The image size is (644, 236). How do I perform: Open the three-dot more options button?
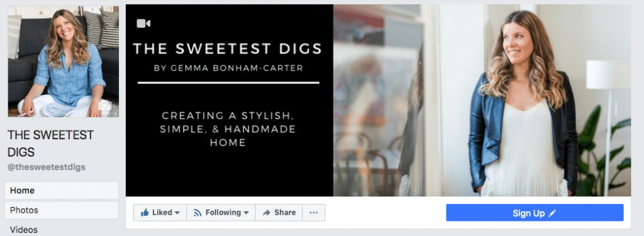click(313, 213)
